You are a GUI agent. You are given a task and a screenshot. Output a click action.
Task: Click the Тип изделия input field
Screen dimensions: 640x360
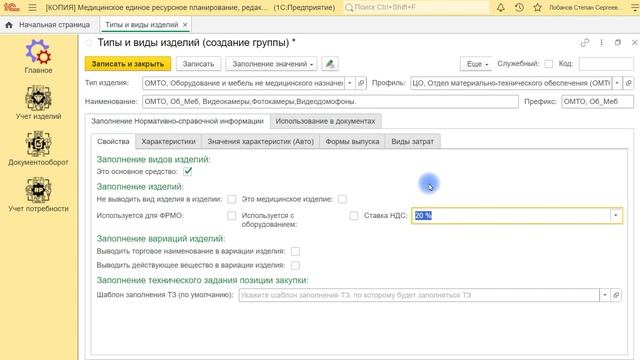tap(243, 83)
